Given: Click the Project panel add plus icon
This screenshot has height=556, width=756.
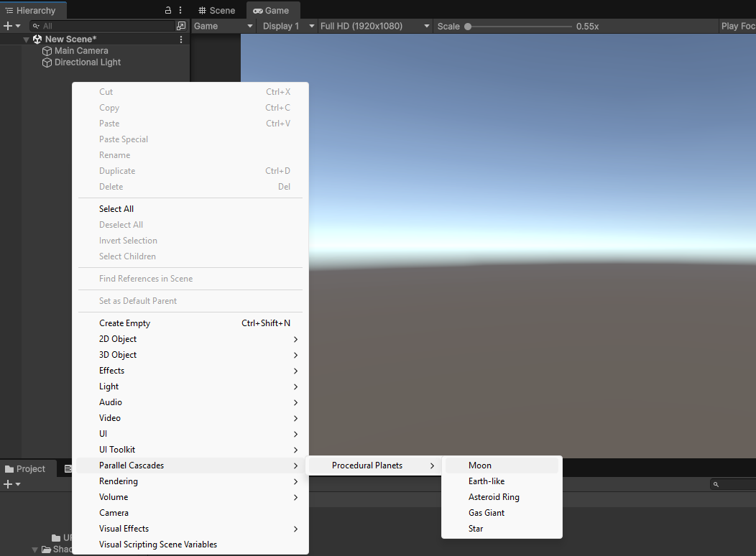Looking at the screenshot, I should pyautogui.click(x=7, y=484).
